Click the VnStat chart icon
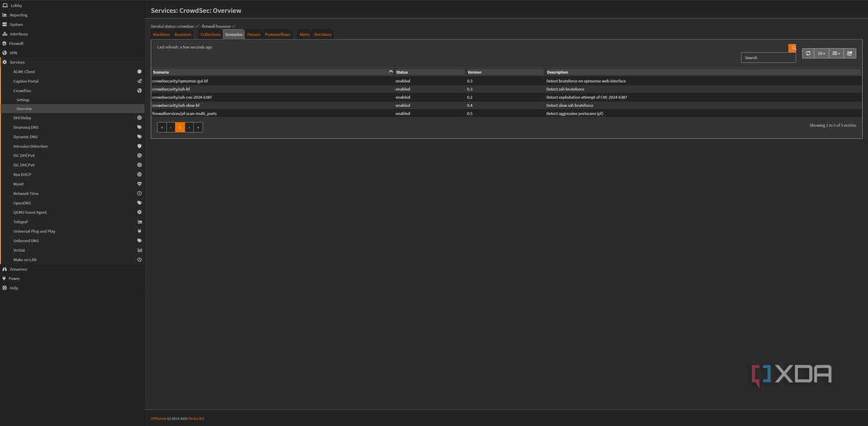Viewport: 868px width, 426px height. [139, 250]
